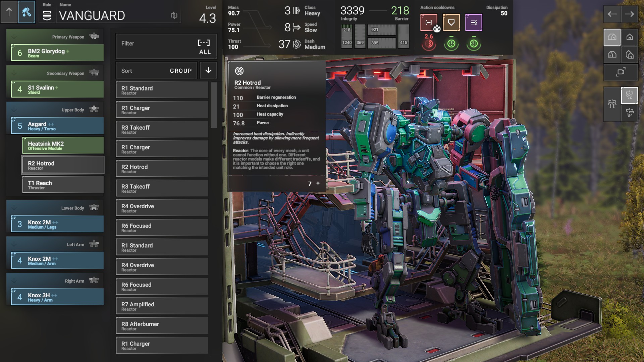Open the Filter ALL dropdown
Screen dimensions: 644x362
(x=166, y=47)
